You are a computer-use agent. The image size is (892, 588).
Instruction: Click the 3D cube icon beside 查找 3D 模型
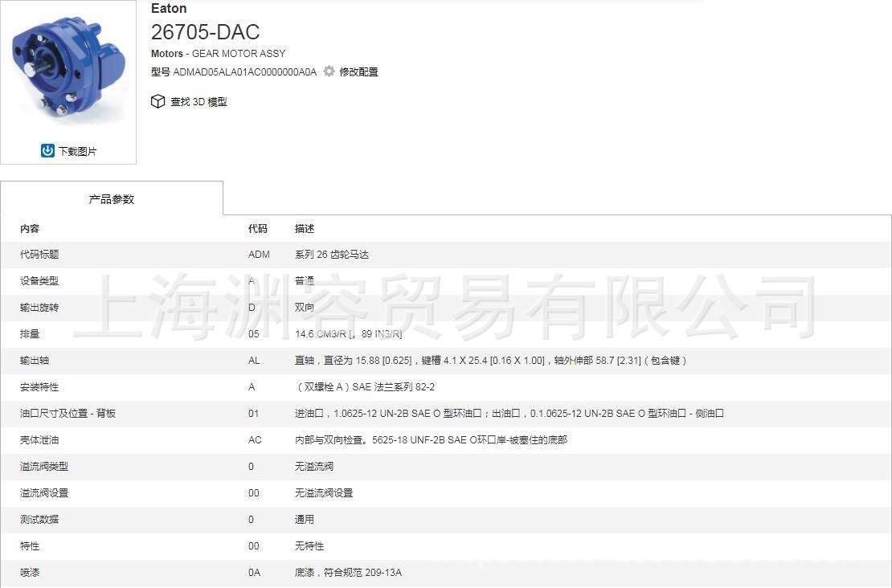pos(158,101)
